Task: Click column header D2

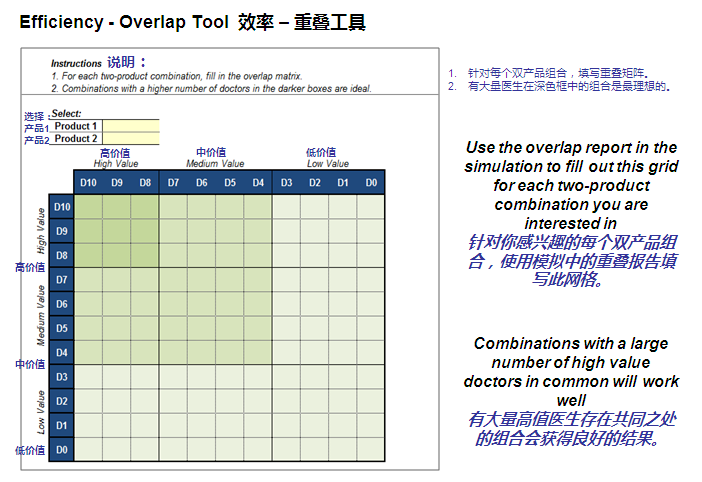Action: pyautogui.click(x=315, y=183)
